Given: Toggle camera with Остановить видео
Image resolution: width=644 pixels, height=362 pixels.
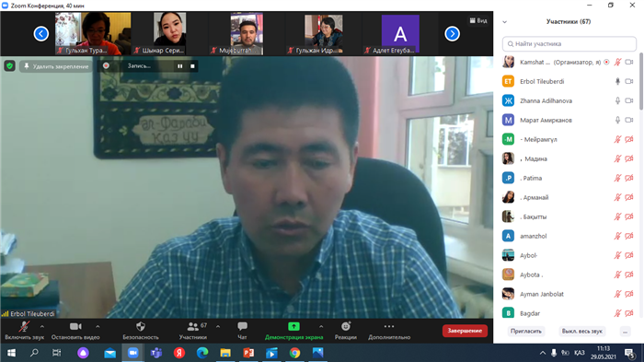Looking at the screenshot, I should 75,331.
